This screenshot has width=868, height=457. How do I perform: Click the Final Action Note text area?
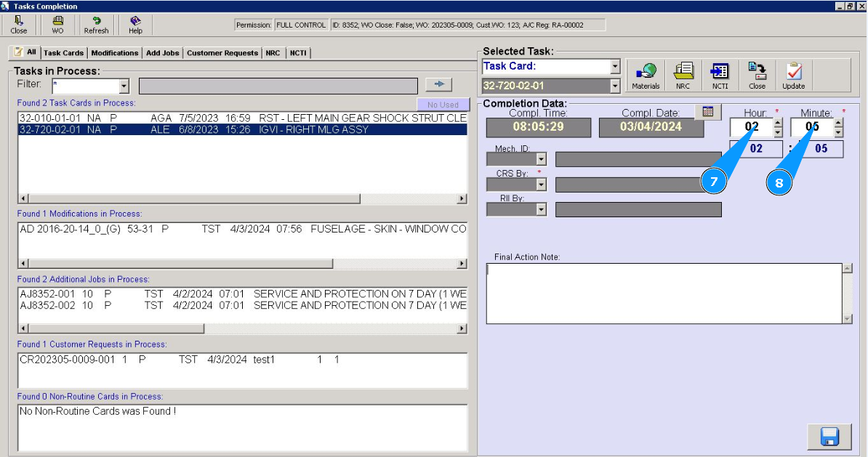click(664, 294)
